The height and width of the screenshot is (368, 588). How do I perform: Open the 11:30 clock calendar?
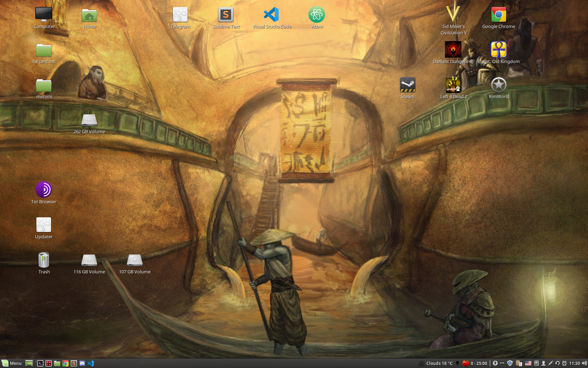[574, 363]
